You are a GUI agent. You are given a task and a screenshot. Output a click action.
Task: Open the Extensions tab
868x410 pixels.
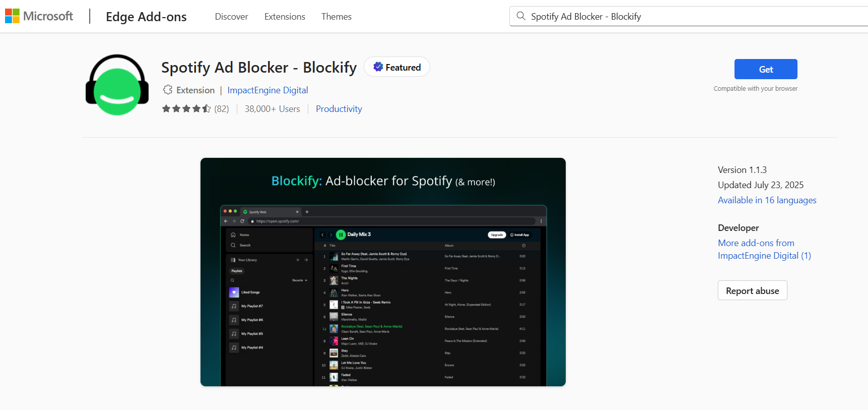pyautogui.click(x=285, y=17)
